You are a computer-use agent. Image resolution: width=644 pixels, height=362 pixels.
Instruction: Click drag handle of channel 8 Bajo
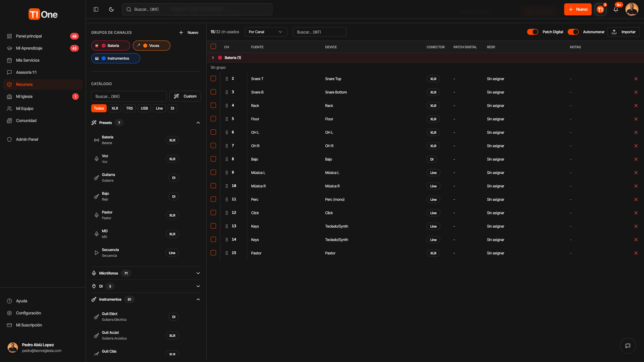click(x=227, y=159)
